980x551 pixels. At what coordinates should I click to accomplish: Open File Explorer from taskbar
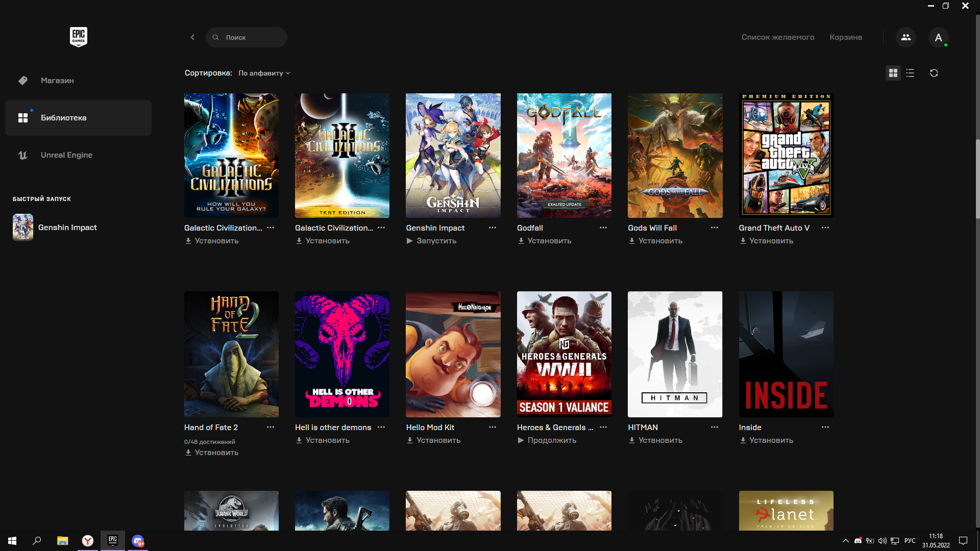click(x=62, y=541)
